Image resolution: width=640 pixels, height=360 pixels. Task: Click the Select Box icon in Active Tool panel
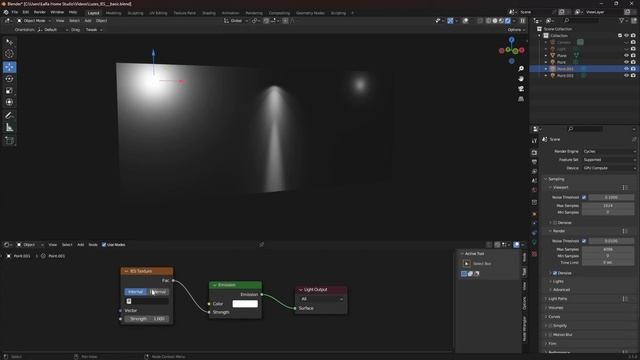pyautogui.click(x=466, y=264)
